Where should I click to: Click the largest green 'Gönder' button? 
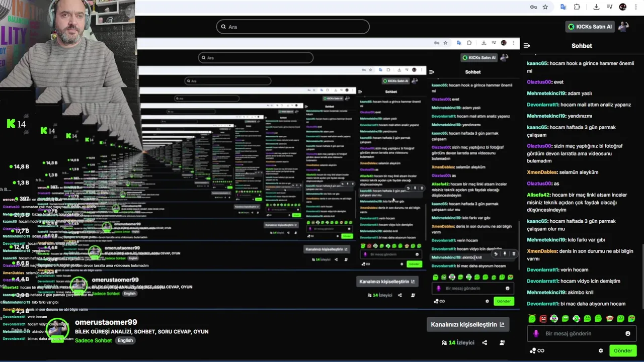[x=623, y=350]
